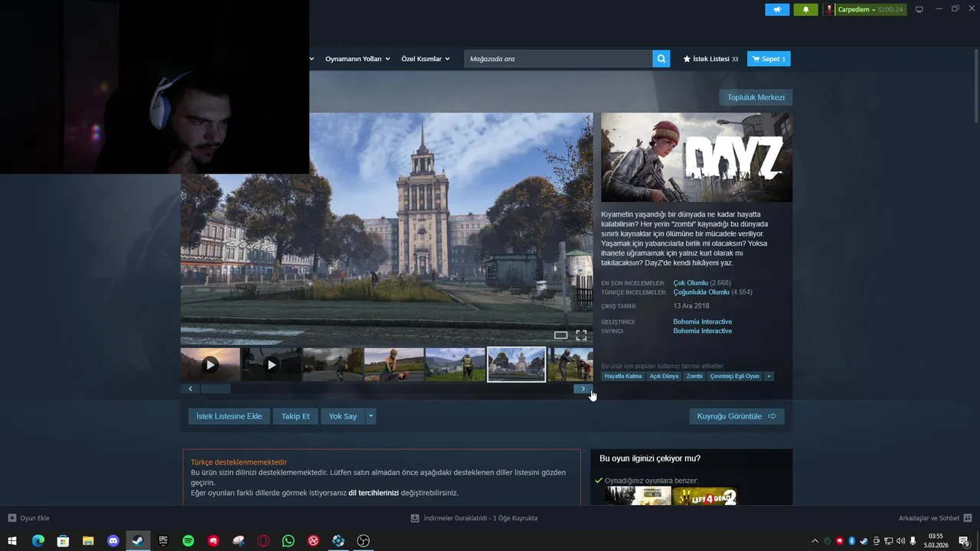
Task: Play the second trailer video thumbnail
Action: [x=272, y=365]
